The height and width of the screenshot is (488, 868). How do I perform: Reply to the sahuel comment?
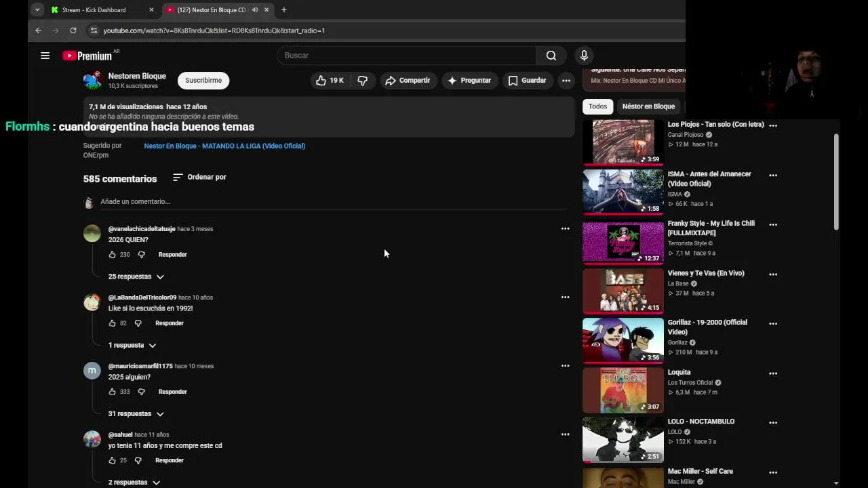pyautogui.click(x=170, y=460)
